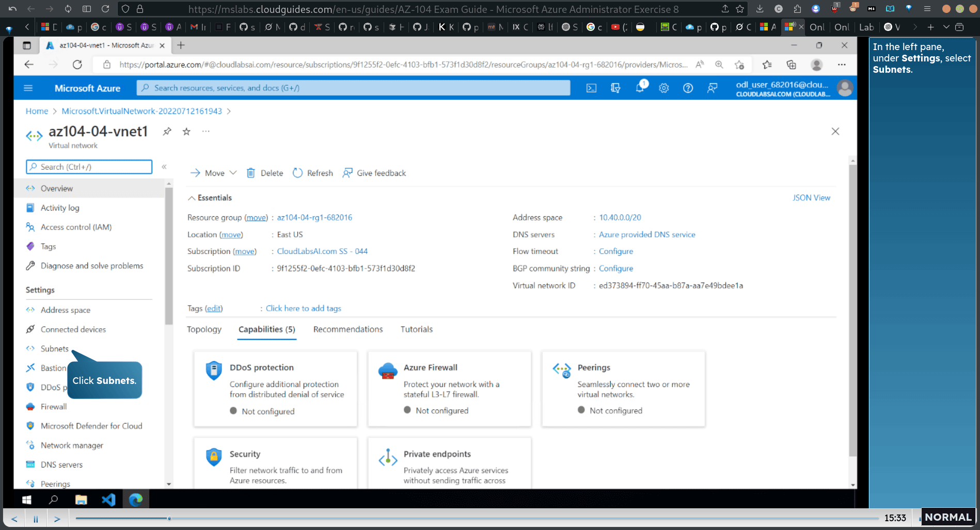This screenshot has height=530, width=980.
Task: Open the Windows Start menu
Action: pyautogui.click(x=27, y=500)
